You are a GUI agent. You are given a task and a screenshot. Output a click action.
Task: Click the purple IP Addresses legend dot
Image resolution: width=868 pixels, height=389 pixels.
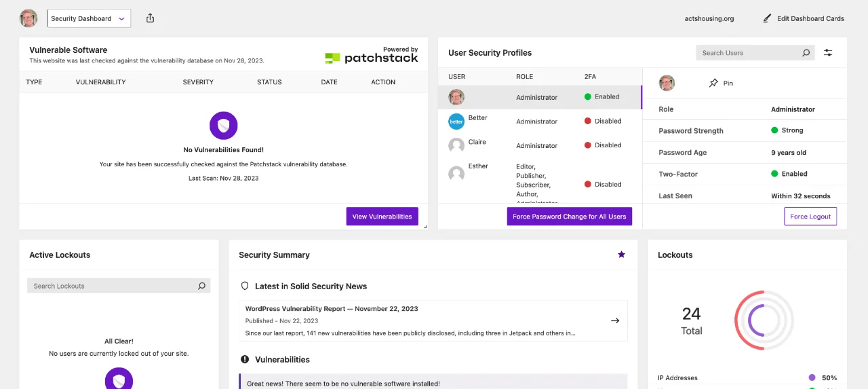click(x=812, y=378)
